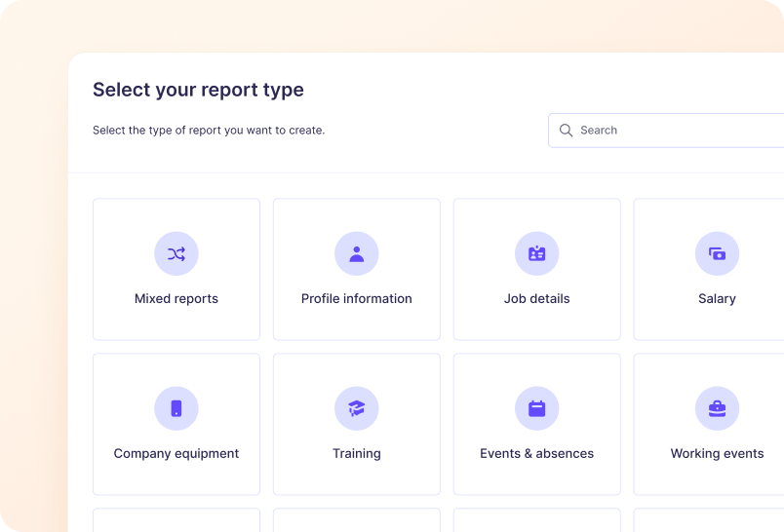The width and height of the screenshot is (784, 532).
Task: Select the Company equipment label
Action: 176,454
